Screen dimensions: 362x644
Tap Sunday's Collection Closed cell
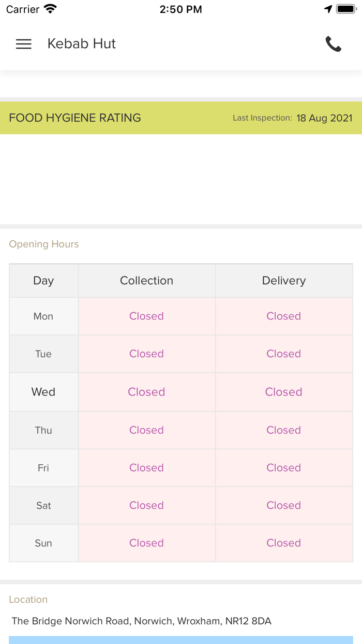146,543
